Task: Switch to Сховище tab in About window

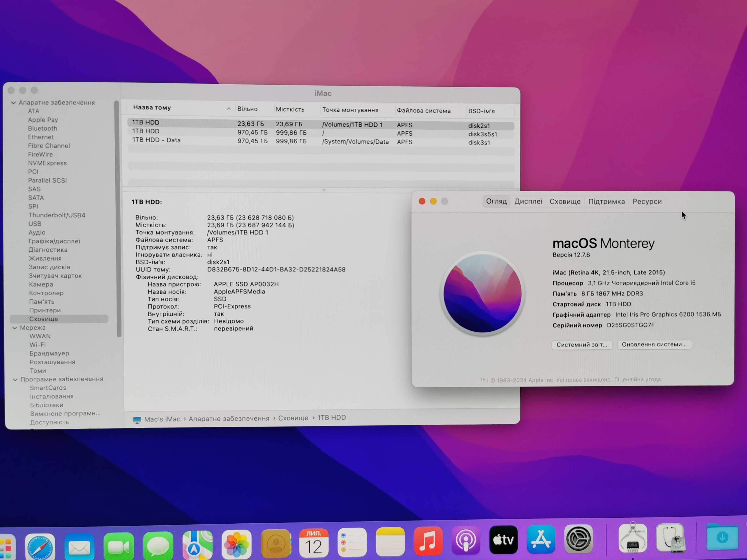Action: pos(565,202)
